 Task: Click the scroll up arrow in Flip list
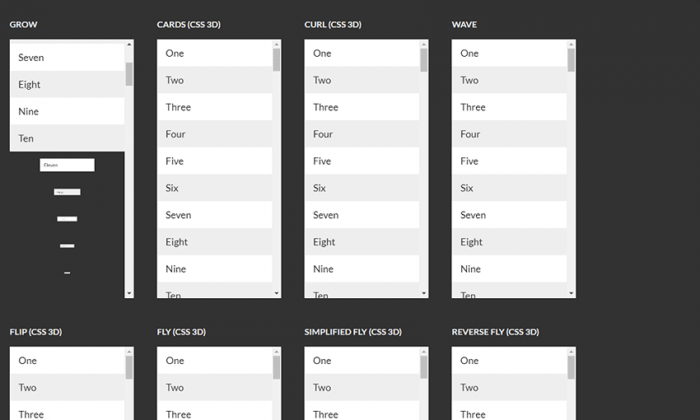129,352
